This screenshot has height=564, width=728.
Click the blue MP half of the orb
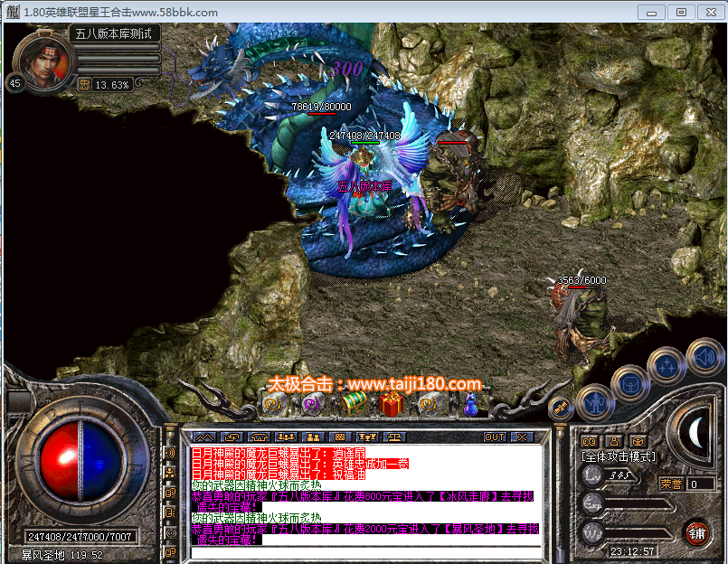click(x=102, y=460)
